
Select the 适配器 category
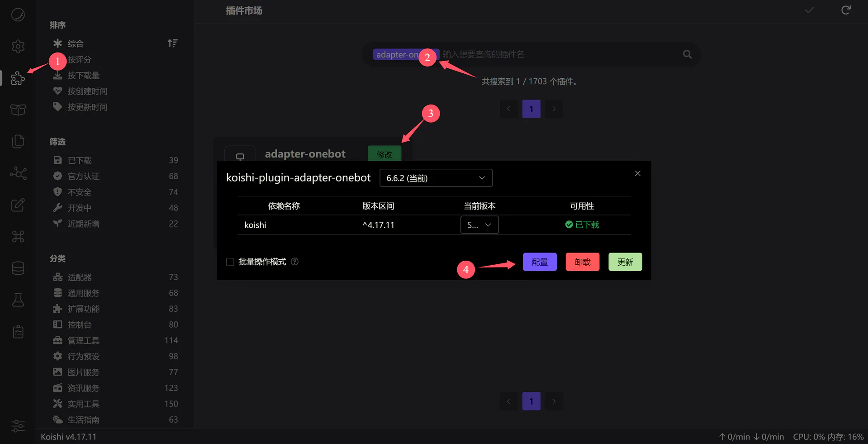[115, 277]
